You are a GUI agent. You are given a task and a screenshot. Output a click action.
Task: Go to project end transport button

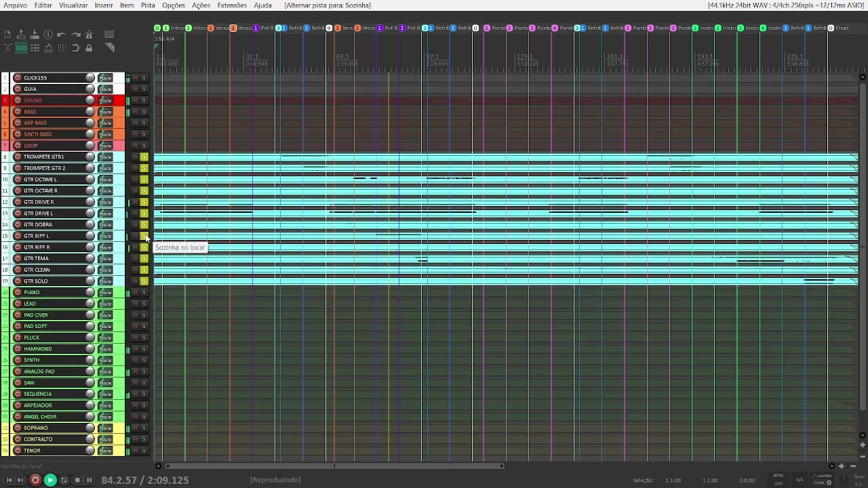[20, 480]
